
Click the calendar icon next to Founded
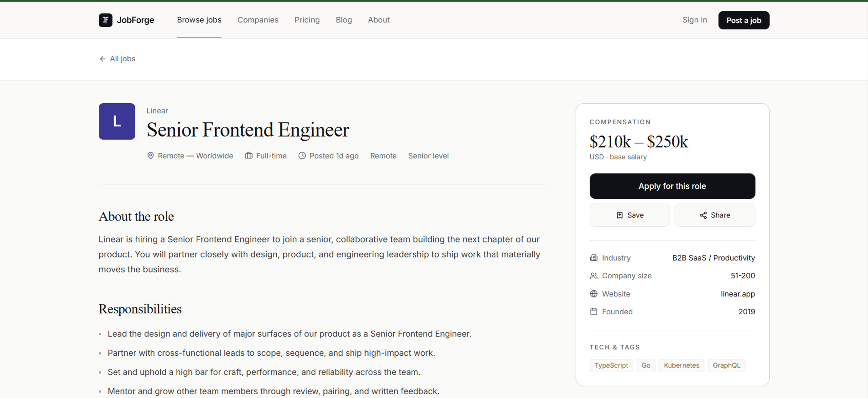[594, 312]
